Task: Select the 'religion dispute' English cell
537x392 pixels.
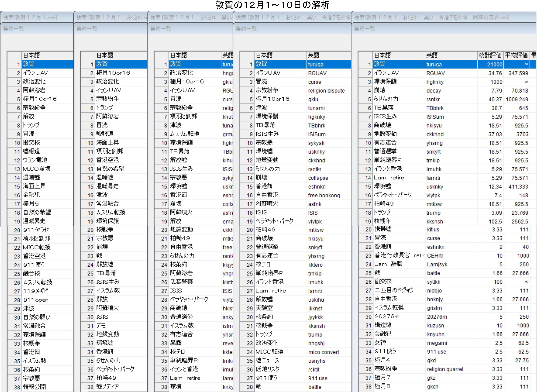Action: 326,91
